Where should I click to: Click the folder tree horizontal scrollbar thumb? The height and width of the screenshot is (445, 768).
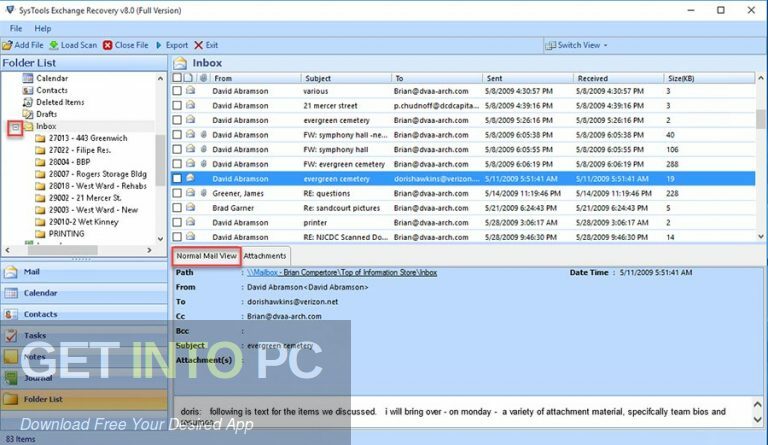pyautogui.click(x=63, y=250)
